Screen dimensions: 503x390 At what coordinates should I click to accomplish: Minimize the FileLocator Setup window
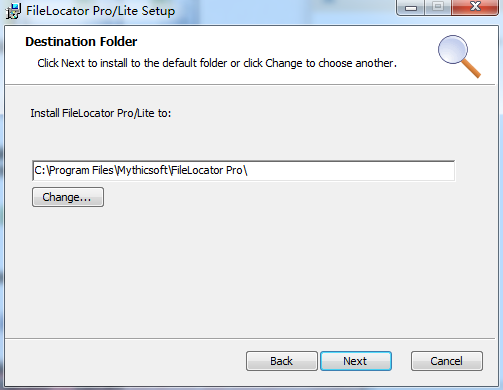pos(411,7)
